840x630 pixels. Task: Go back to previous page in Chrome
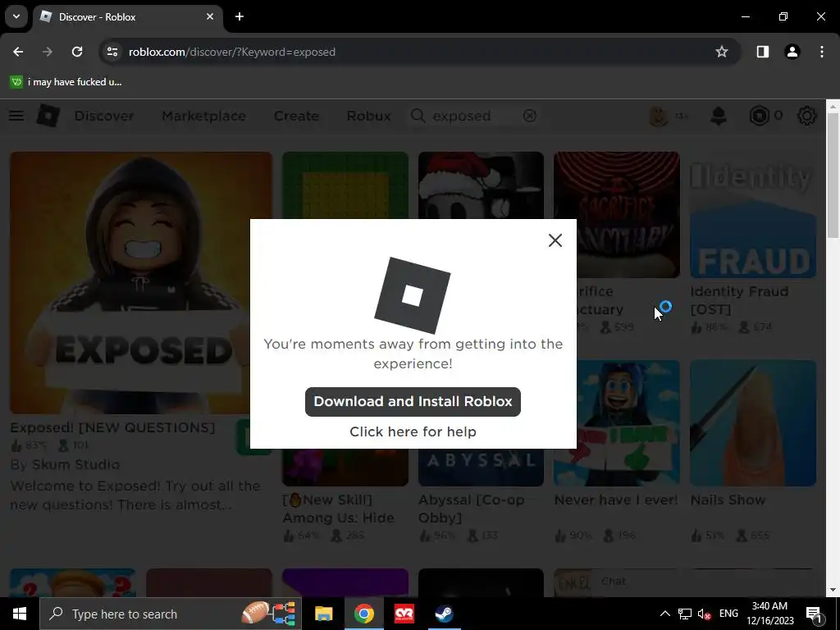point(18,52)
